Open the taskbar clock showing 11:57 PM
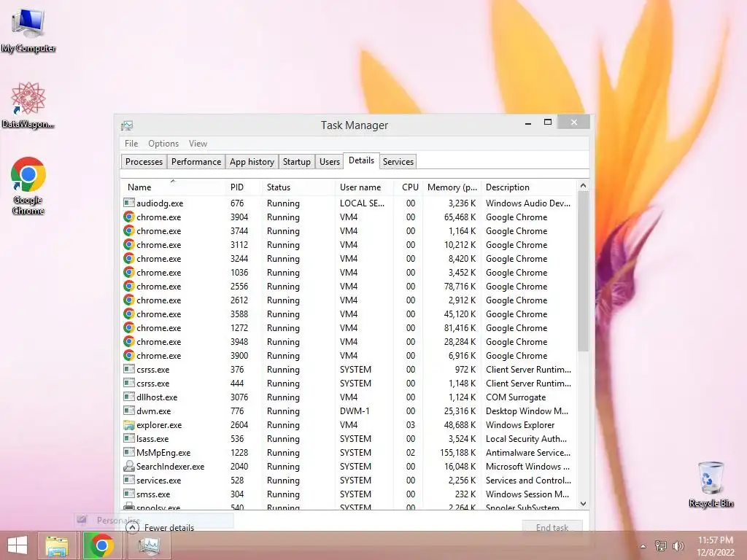 pos(716,545)
